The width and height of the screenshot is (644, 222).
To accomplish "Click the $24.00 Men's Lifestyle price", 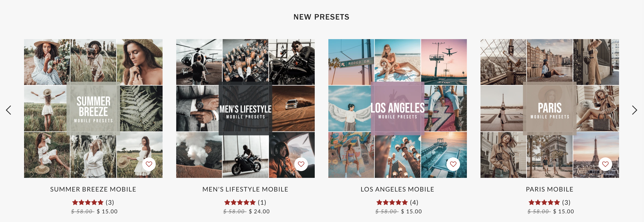I will click(x=259, y=212).
